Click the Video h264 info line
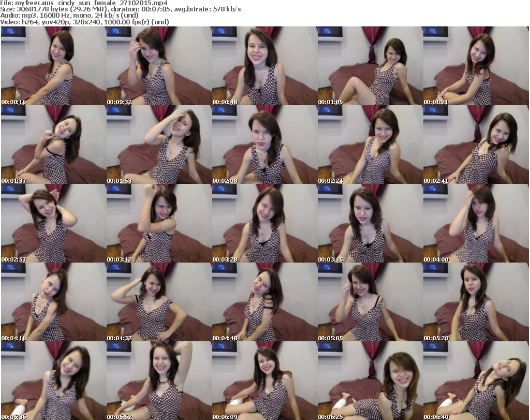This screenshot has height=420, width=530. [84, 22]
